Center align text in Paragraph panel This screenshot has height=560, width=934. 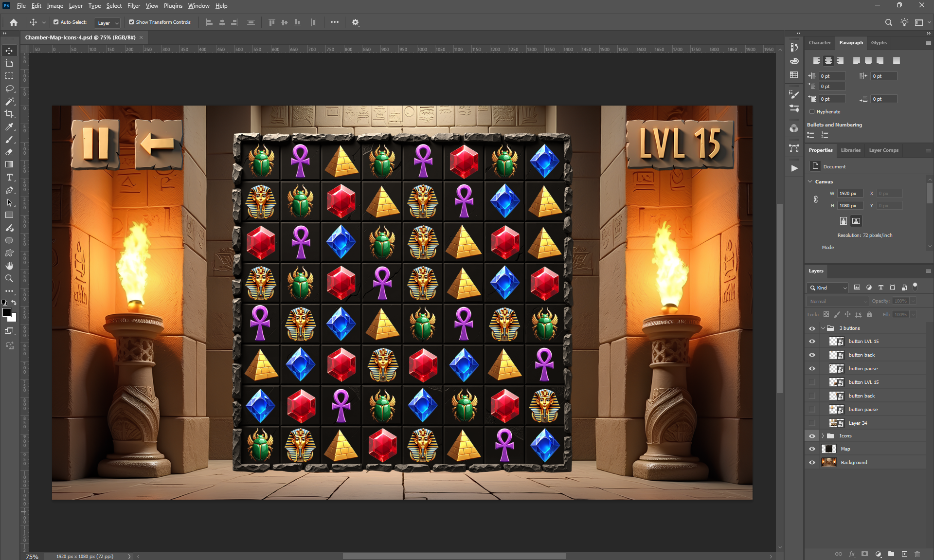coord(828,61)
